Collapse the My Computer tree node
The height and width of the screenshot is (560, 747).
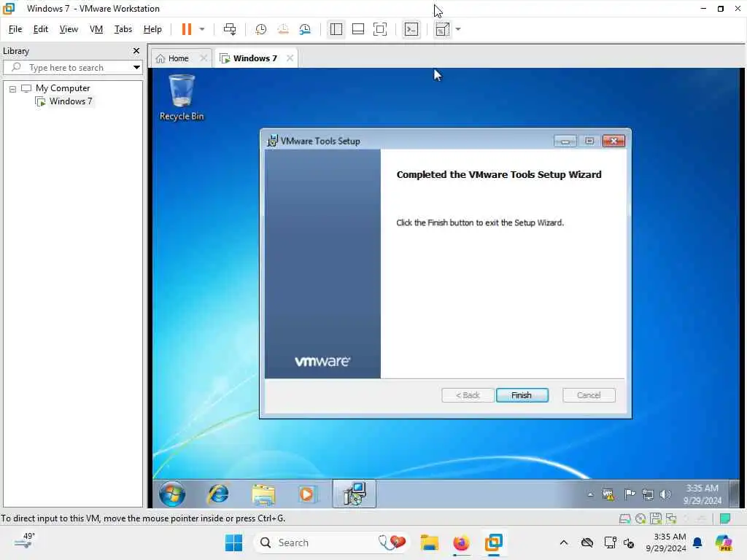pos(13,88)
